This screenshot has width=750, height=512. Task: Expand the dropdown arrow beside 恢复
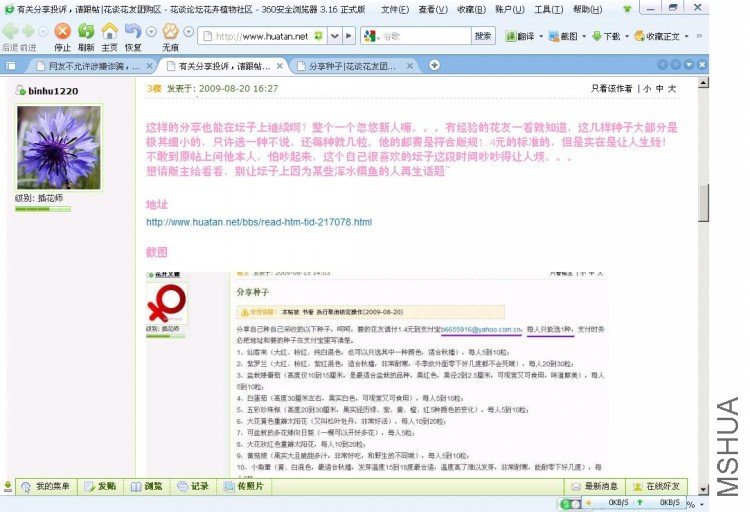click(151, 32)
